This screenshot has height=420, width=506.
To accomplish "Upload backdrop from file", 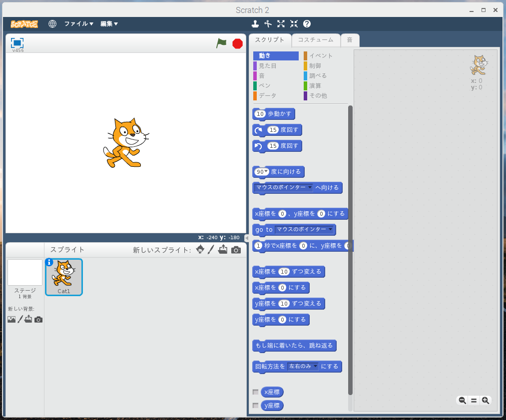I will click(x=28, y=319).
